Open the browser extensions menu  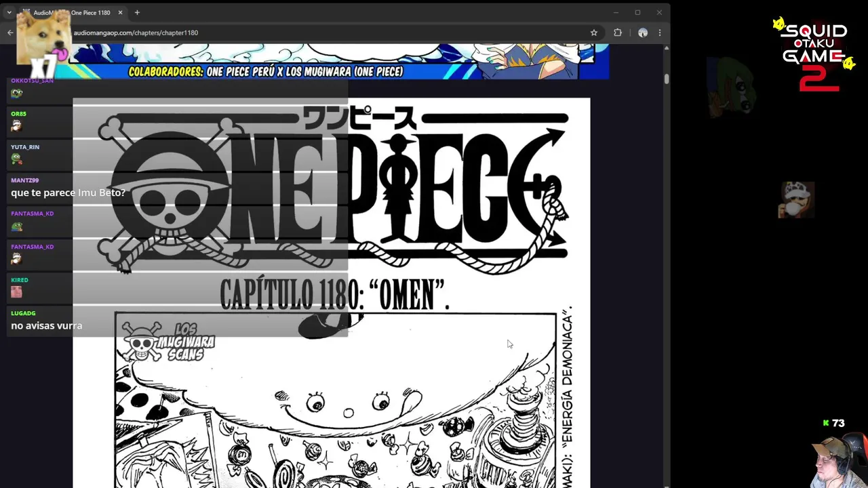[618, 33]
